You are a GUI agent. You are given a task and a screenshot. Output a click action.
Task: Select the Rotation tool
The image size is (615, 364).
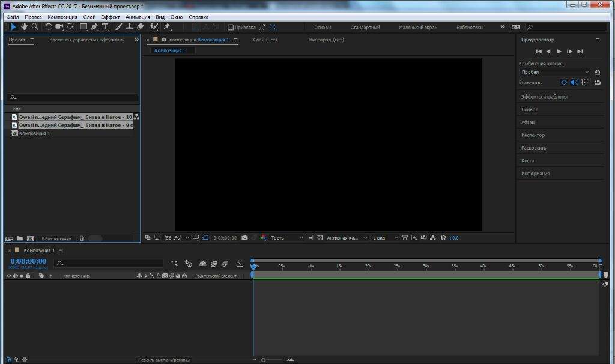pyautogui.click(x=48, y=26)
